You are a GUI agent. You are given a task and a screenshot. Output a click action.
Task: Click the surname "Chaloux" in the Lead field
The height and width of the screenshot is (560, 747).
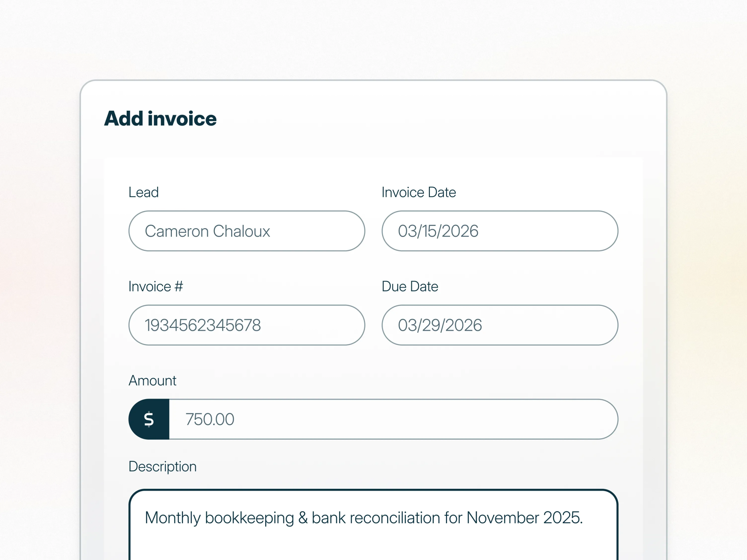pyautogui.click(x=242, y=231)
